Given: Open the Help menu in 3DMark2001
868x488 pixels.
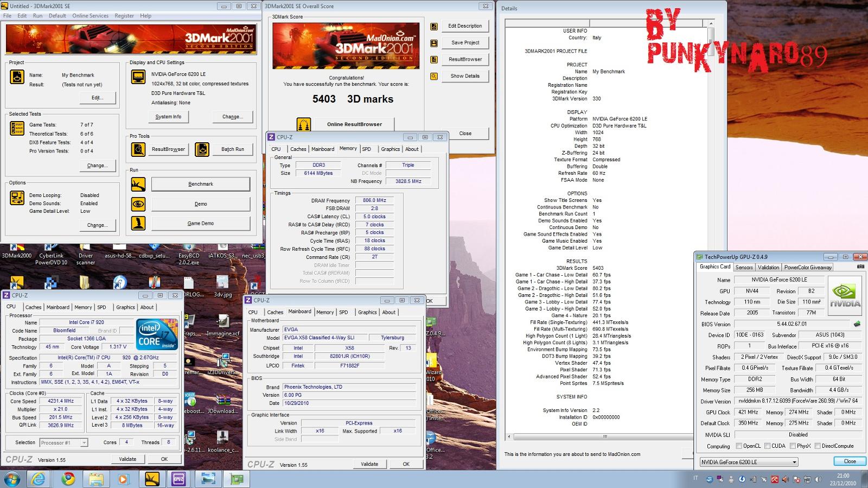Looking at the screenshot, I should click(x=145, y=16).
